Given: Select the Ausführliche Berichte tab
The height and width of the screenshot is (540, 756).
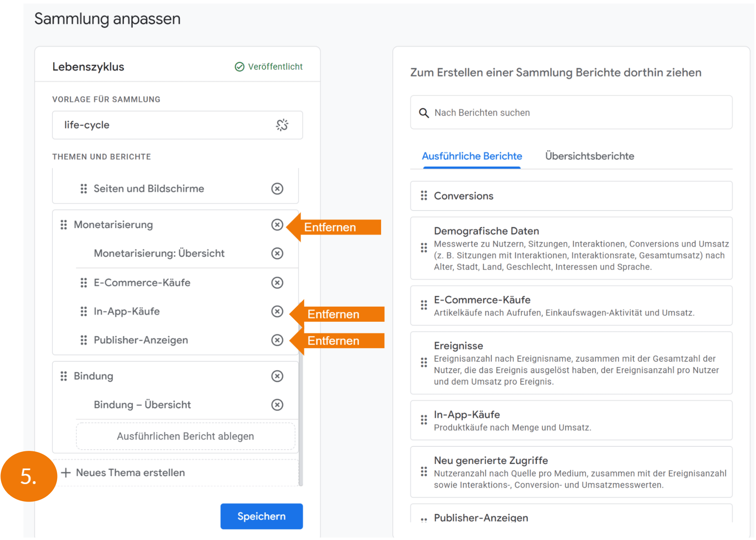Looking at the screenshot, I should 472,156.
